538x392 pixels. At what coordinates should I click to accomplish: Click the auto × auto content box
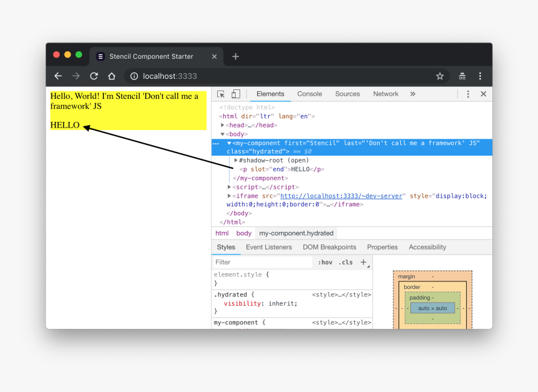(x=432, y=308)
